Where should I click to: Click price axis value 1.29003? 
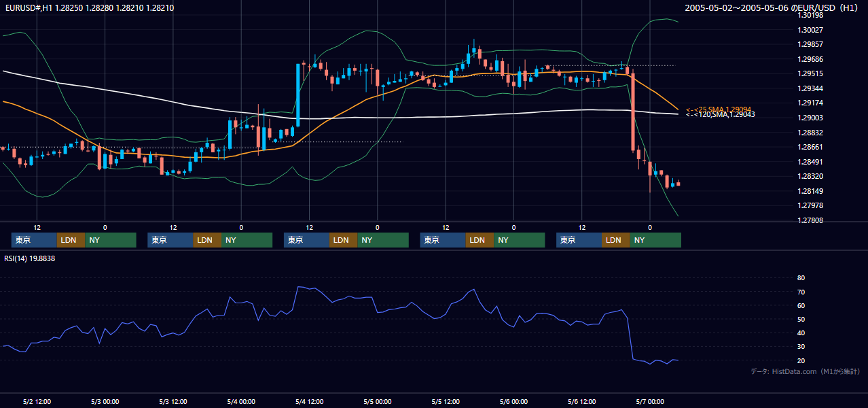tap(810, 118)
